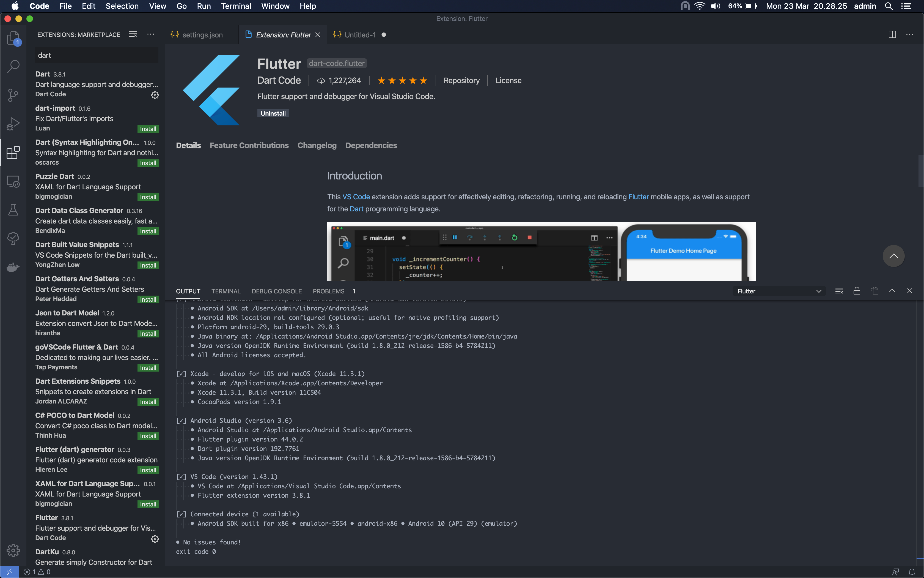The width and height of the screenshot is (924, 578).
Task: Open Extensions Marketplace more actions menu
Action: 151,34
